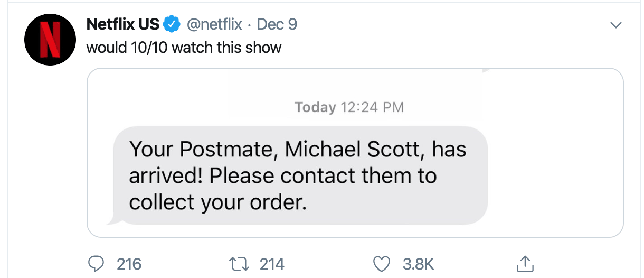Viewport: 644px width, 278px height.
Task: Click the 216 replies count
Action: (x=129, y=263)
